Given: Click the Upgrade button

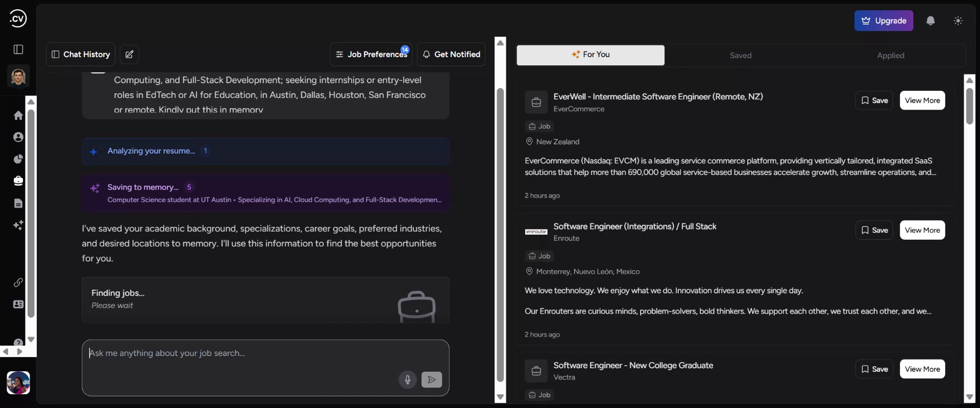Looking at the screenshot, I should (x=884, y=21).
